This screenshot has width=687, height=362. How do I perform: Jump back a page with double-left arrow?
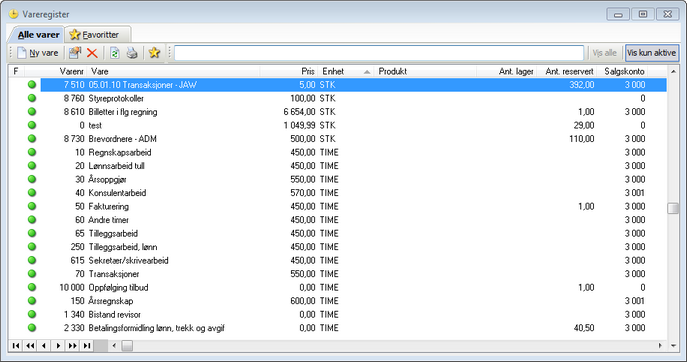pos(30,346)
